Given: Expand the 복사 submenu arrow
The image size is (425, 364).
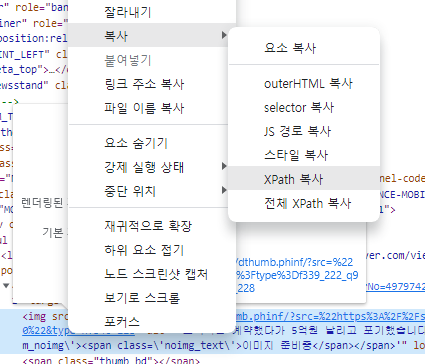Looking at the screenshot, I should [x=224, y=35].
